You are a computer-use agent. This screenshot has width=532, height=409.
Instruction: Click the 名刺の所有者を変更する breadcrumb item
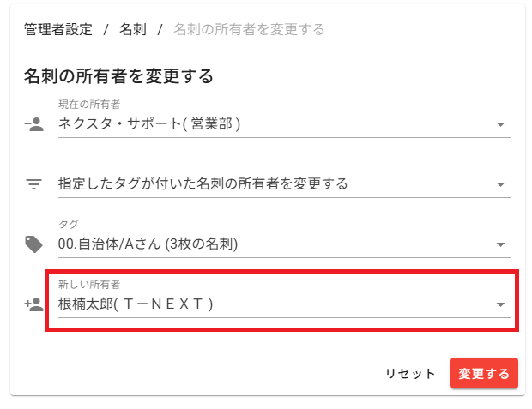(x=249, y=29)
